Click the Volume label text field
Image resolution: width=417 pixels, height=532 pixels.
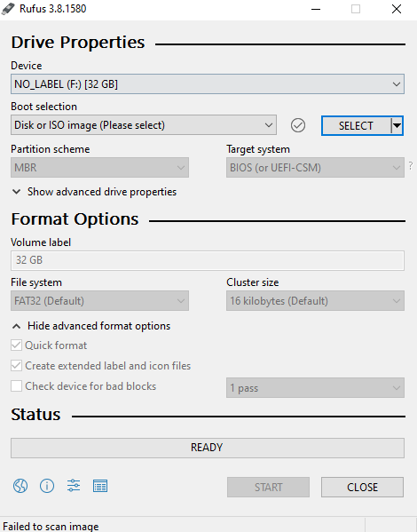tap(208, 260)
